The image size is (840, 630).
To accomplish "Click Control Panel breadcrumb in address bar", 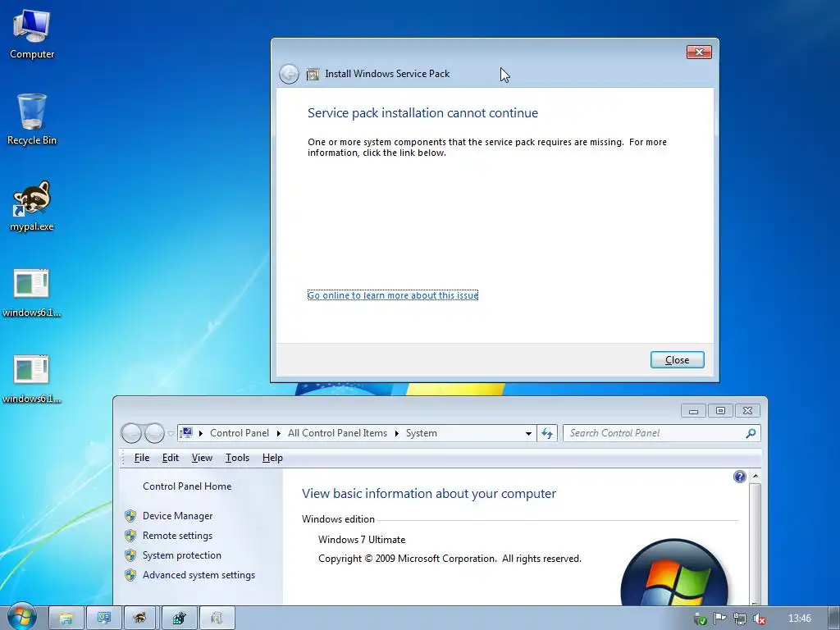I will (240, 433).
